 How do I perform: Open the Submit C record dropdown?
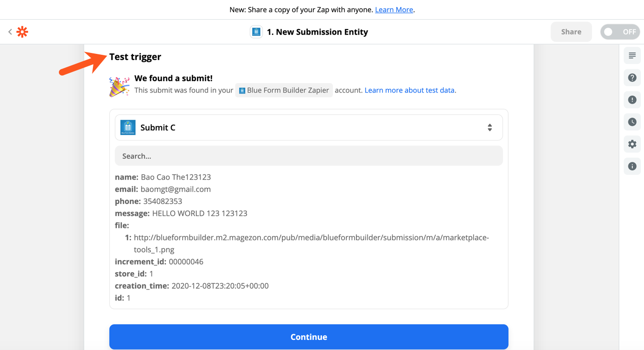point(308,127)
